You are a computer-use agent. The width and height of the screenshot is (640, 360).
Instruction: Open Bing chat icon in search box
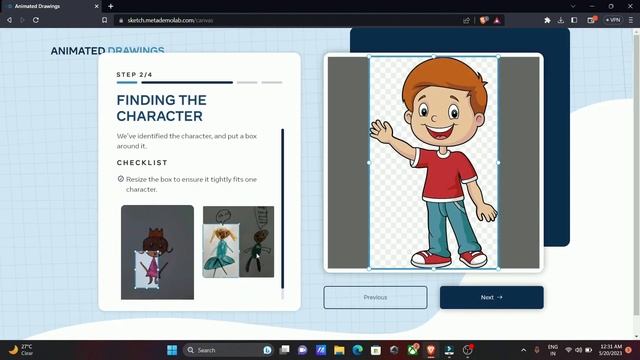point(267,350)
